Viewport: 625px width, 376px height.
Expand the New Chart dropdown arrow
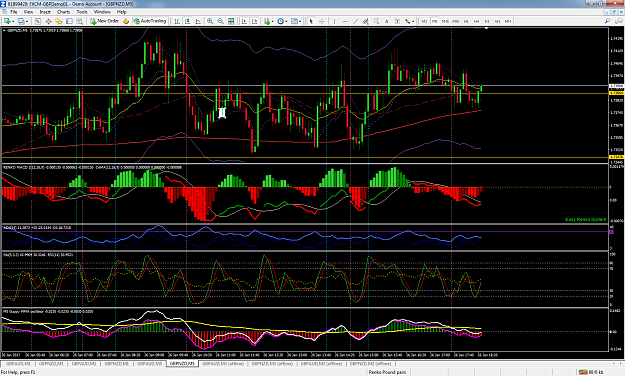[x=13, y=22]
